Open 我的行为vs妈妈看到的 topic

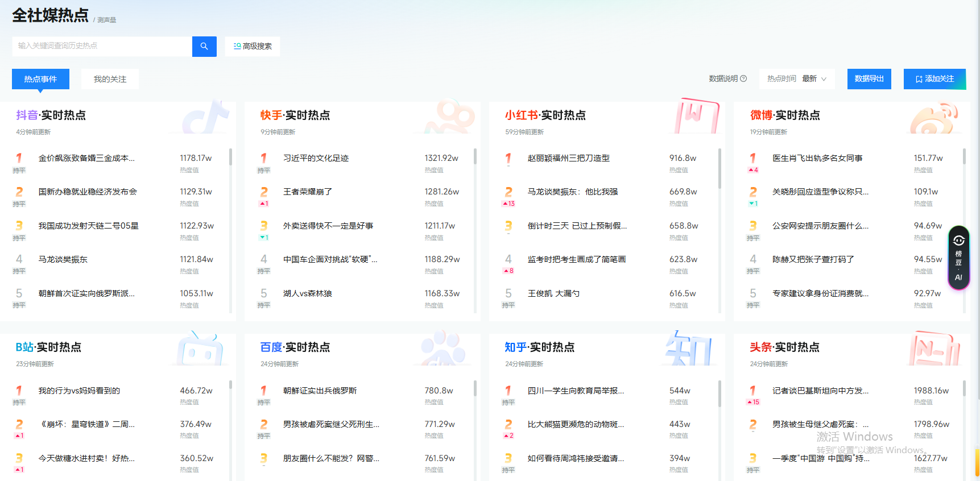[79, 391]
